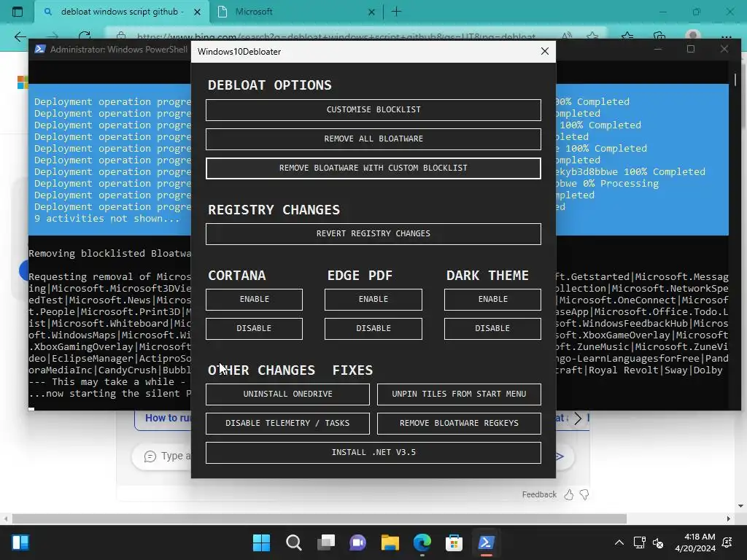Refresh the Edge browser page
The image size is (747, 560).
click(x=85, y=36)
